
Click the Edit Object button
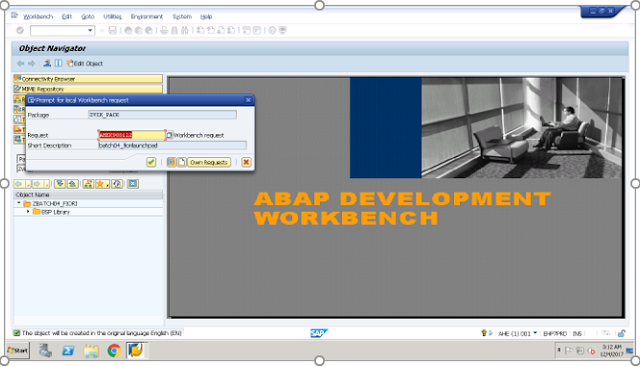click(x=85, y=63)
